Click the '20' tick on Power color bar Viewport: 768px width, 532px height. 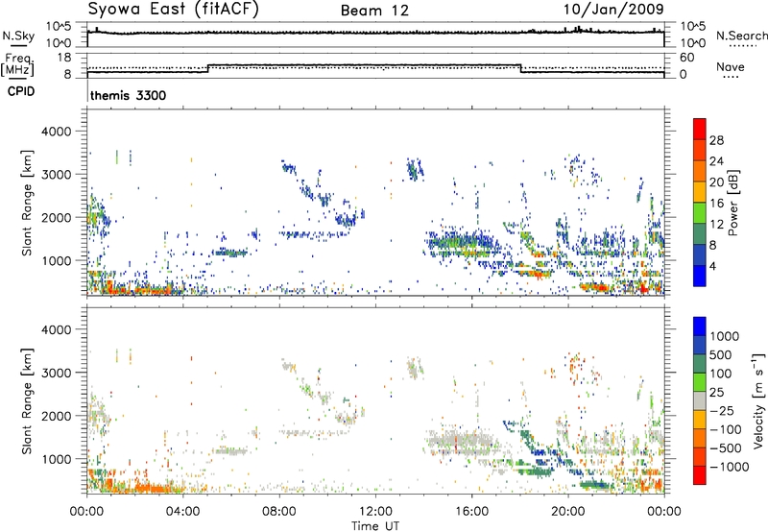tap(716, 182)
